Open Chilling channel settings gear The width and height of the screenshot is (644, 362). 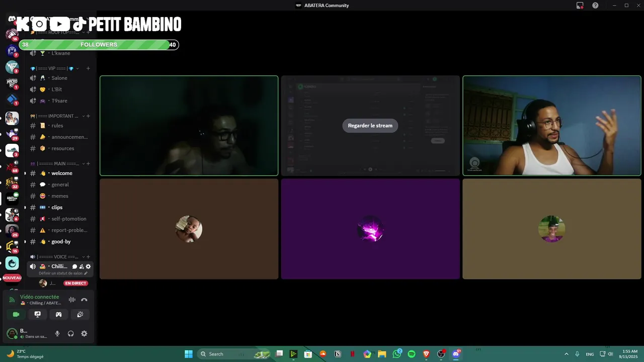pyautogui.click(x=89, y=266)
